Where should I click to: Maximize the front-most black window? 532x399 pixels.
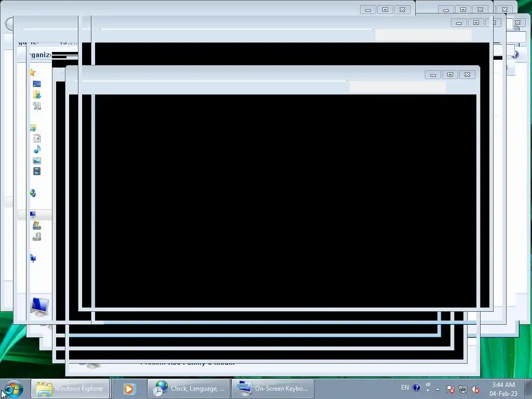point(450,75)
